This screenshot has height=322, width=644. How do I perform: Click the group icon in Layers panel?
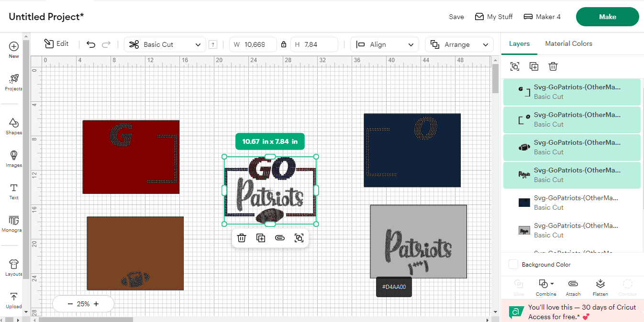point(515,66)
